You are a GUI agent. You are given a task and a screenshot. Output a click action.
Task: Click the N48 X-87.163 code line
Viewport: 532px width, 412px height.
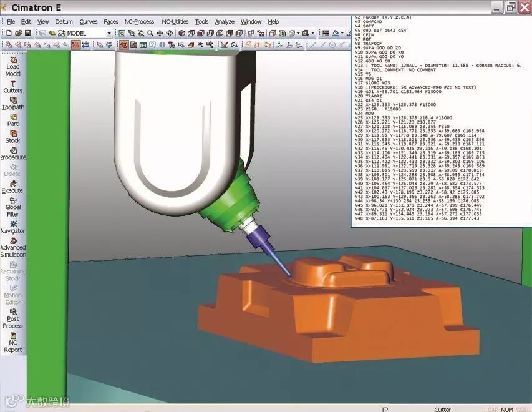(417, 218)
